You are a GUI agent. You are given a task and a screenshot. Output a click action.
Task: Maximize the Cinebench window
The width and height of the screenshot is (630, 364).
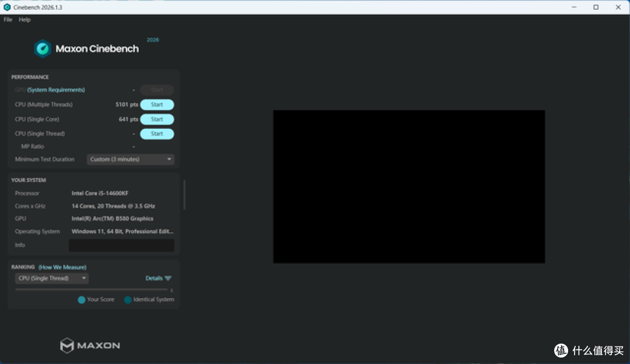pyautogui.click(x=596, y=7)
